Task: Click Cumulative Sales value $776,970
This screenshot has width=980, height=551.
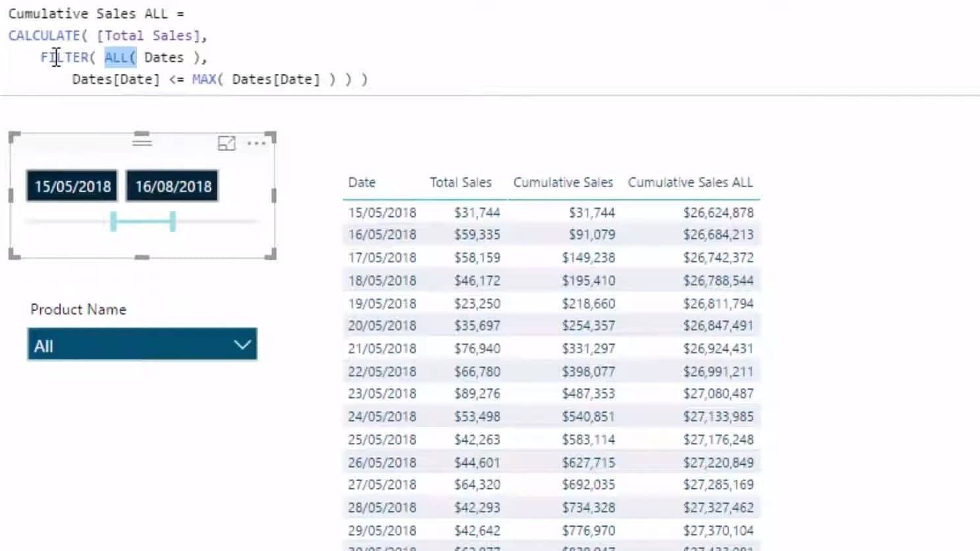Action: (x=588, y=531)
